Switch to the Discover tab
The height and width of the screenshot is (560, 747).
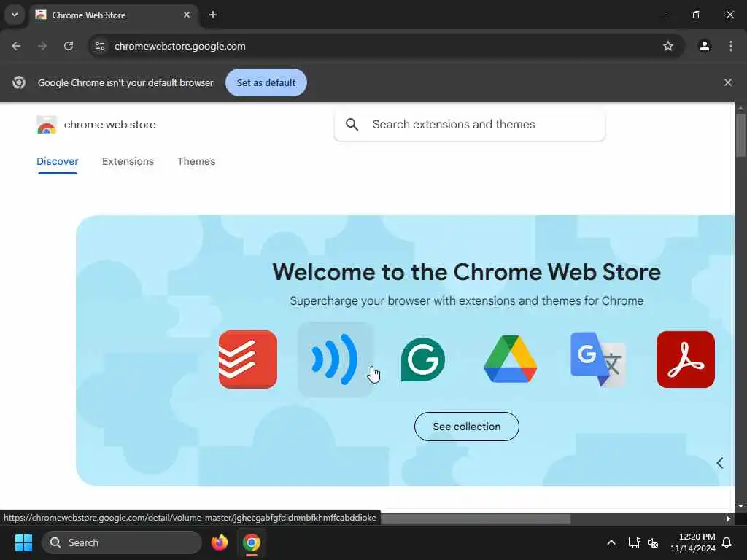(57, 161)
